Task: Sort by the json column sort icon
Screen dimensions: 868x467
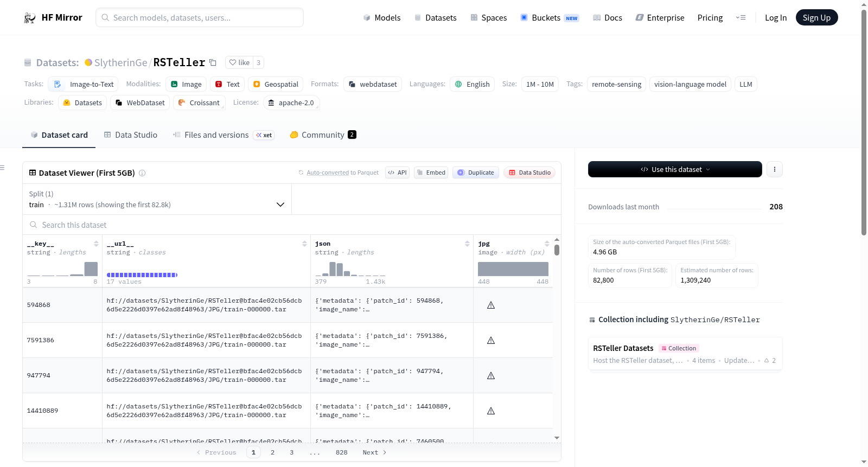Action: click(467, 244)
